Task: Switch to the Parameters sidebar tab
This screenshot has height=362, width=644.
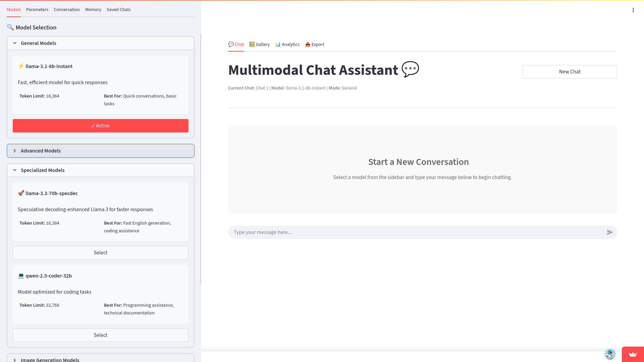Action: pyautogui.click(x=37, y=10)
